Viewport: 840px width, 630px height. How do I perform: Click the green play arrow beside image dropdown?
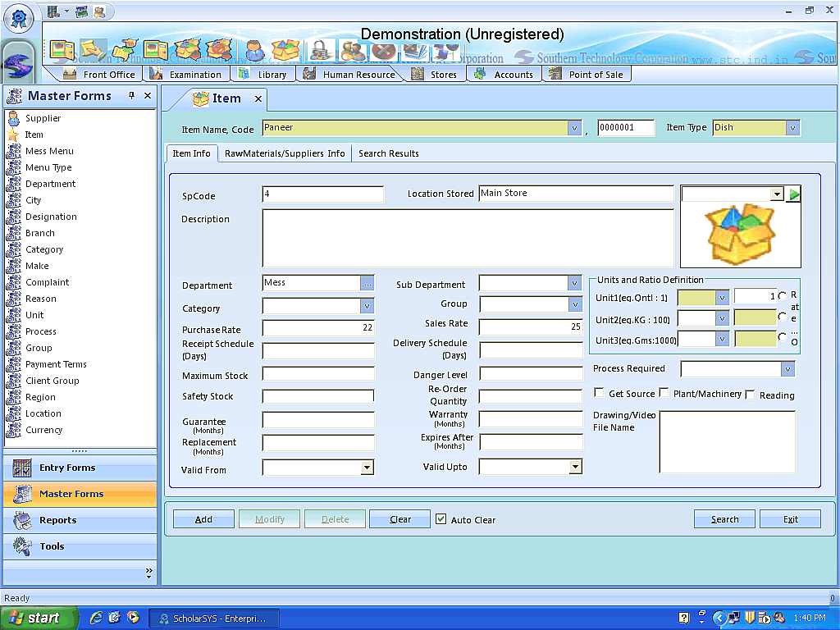click(794, 194)
